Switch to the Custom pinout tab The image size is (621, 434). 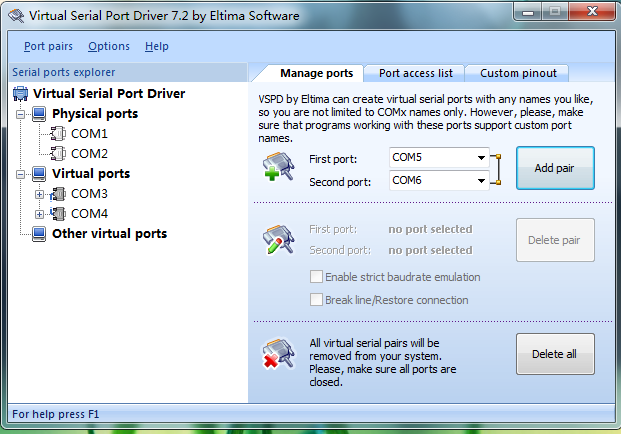pyautogui.click(x=518, y=73)
